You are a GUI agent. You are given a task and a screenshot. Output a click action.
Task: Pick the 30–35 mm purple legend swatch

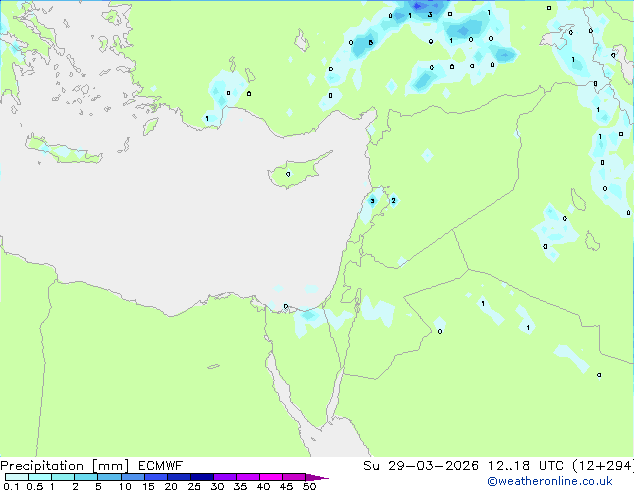coord(224,477)
